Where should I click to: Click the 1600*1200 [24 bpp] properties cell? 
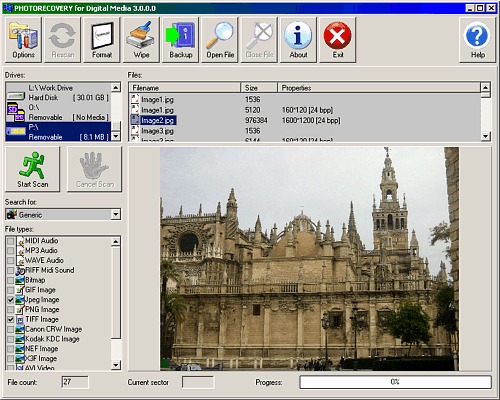pyautogui.click(x=311, y=120)
